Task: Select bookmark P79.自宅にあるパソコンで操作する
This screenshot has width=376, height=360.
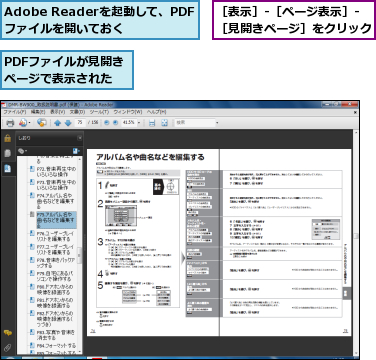Action: (x=55, y=276)
